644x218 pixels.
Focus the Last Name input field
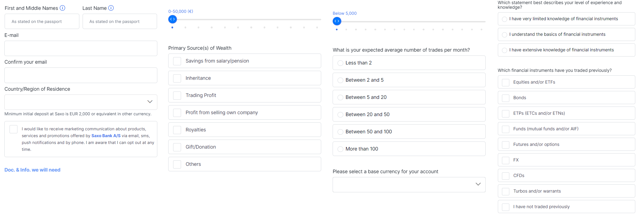120,21
